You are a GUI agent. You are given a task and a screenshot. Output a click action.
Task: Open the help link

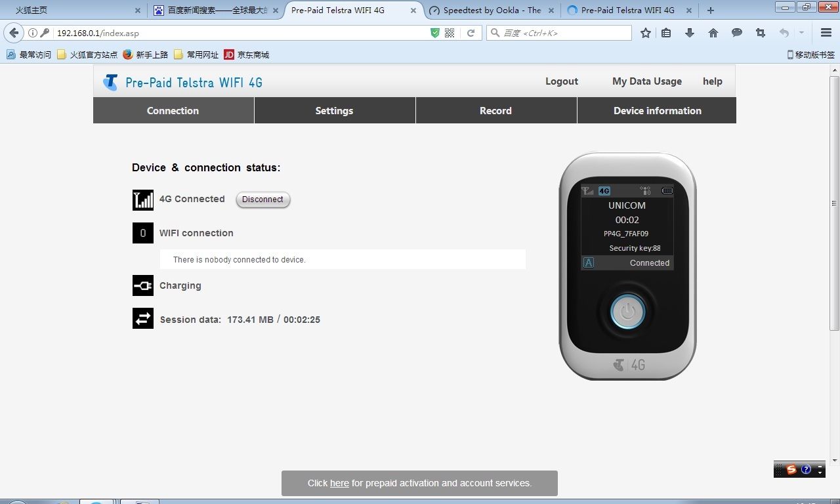click(x=713, y=81)
